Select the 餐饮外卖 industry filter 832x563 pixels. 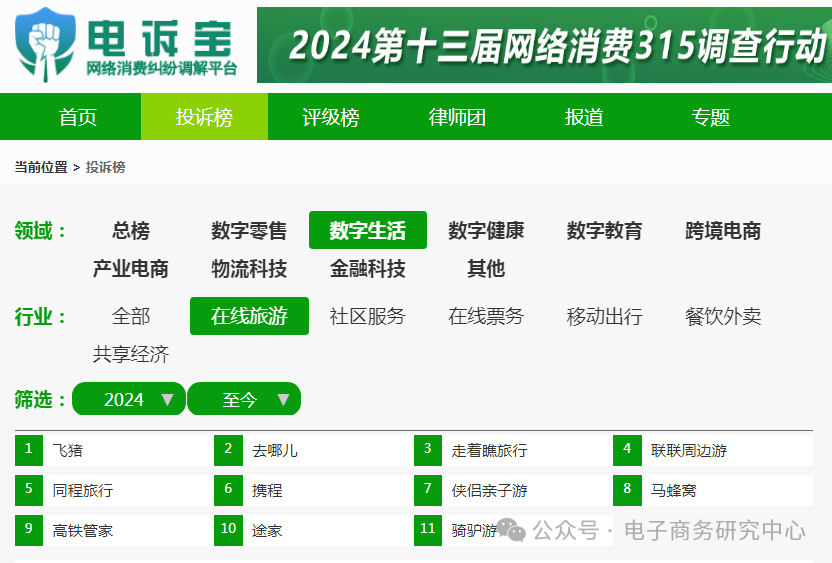(723, 316)
